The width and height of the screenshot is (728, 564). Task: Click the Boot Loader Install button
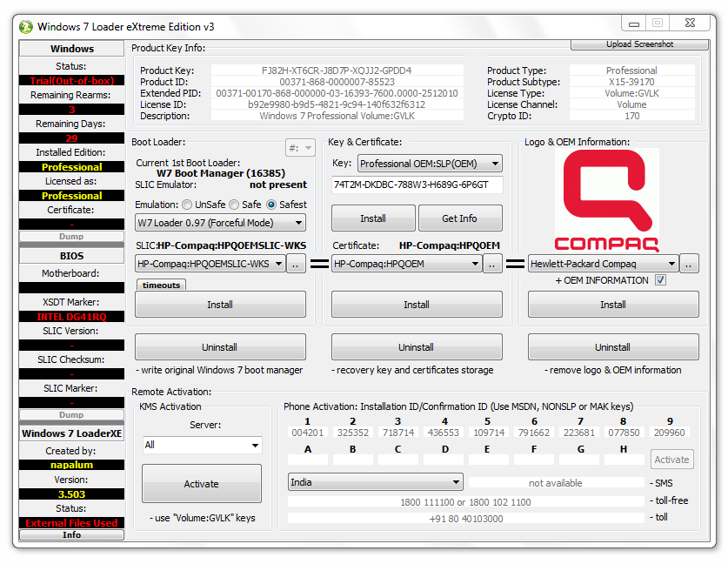click(x=220, y=305)
